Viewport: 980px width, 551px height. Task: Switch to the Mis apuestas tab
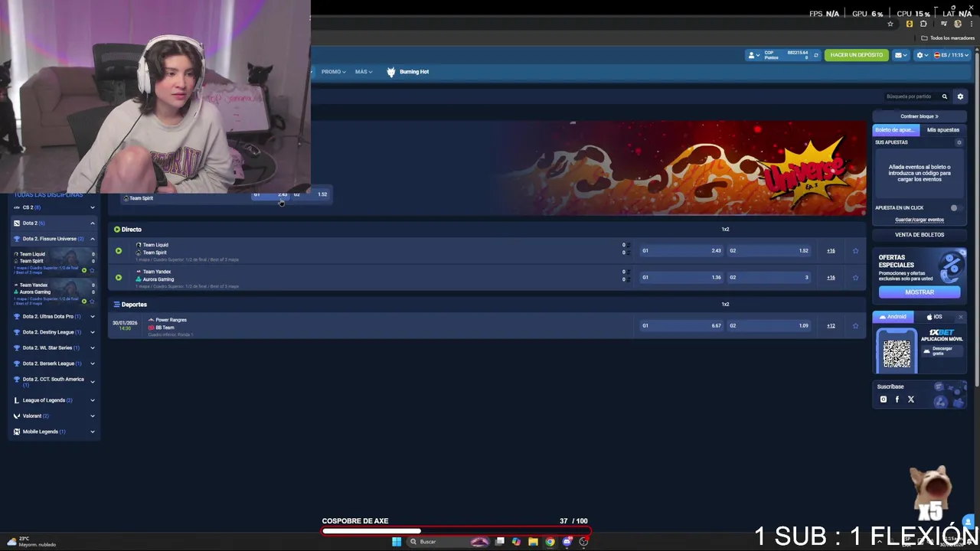click(942, 130)
